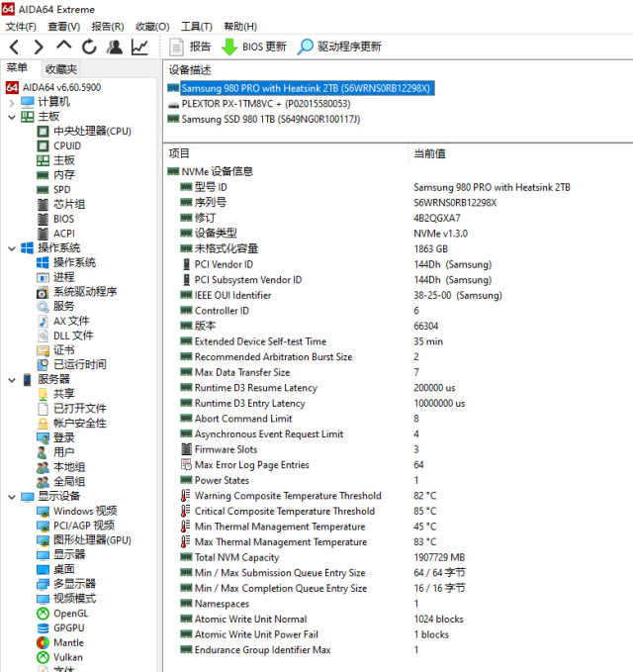
Task: Click the 证书 certificate icon
Action: [x=43, y=350]
